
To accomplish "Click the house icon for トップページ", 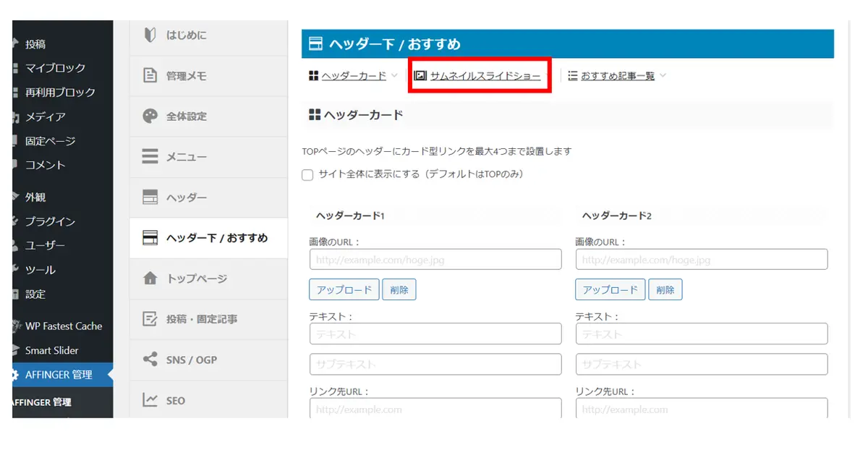I will point(150,279).
